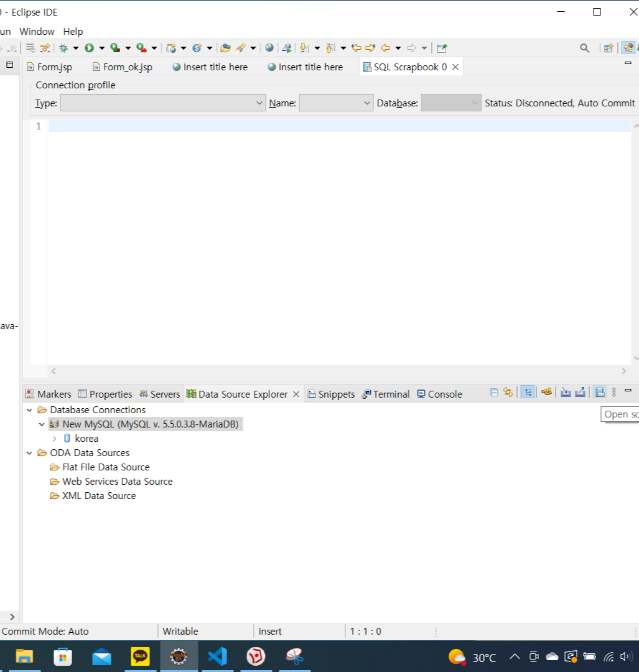Open the KakaoTalk taskbar icon
This screenshot has height=672, width=639.
140,656
